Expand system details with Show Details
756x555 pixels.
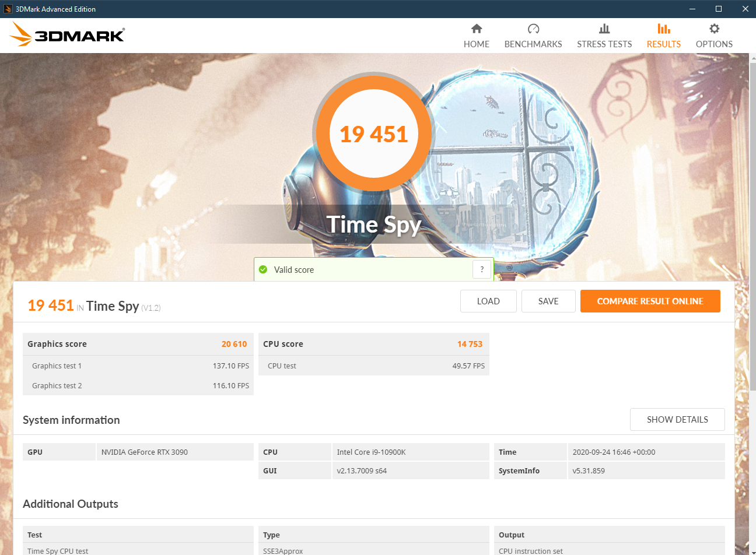(677, 419)
